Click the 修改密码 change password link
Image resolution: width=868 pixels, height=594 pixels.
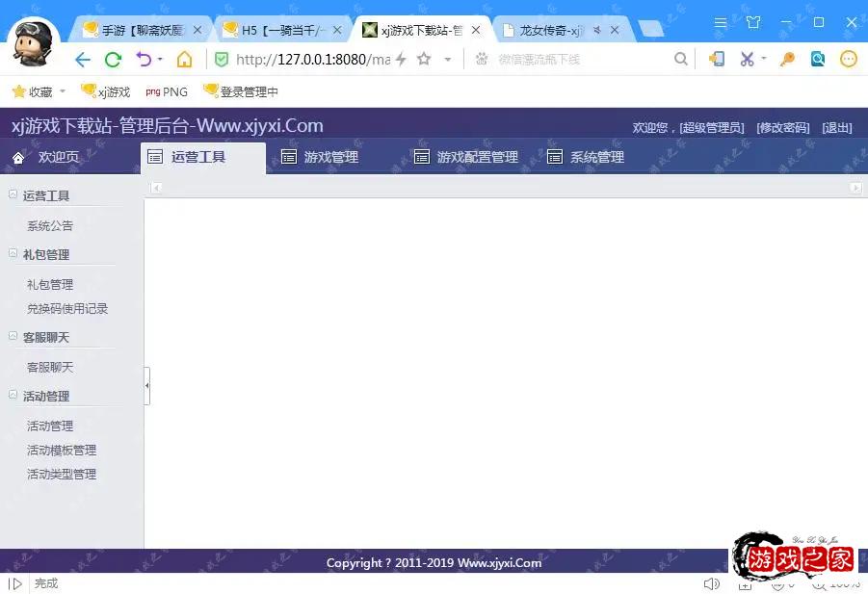pos(783,126)
